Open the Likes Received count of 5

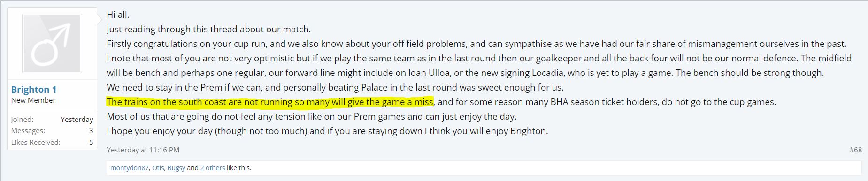pyautogui.click(x=91, y=142)
